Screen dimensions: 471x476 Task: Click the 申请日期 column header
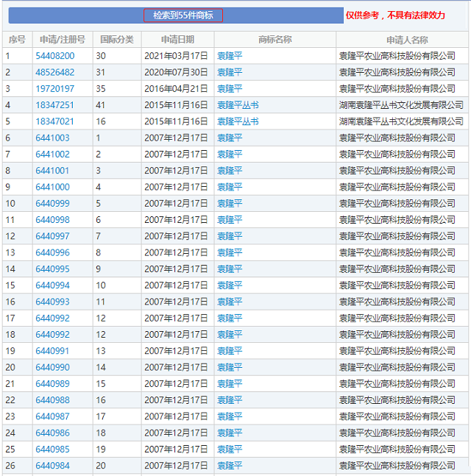pyautogui.click(x=177, y=40)
